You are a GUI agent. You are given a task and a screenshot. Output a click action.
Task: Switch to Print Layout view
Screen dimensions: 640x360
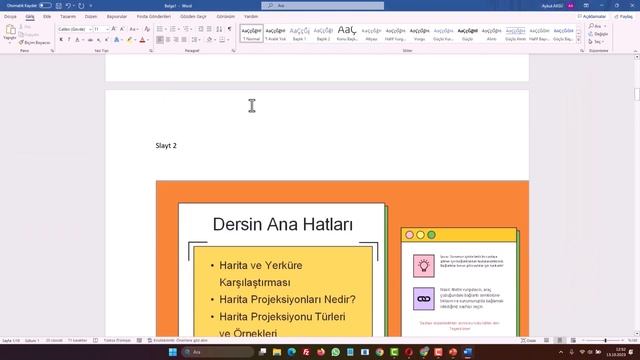tap(560, 340)
